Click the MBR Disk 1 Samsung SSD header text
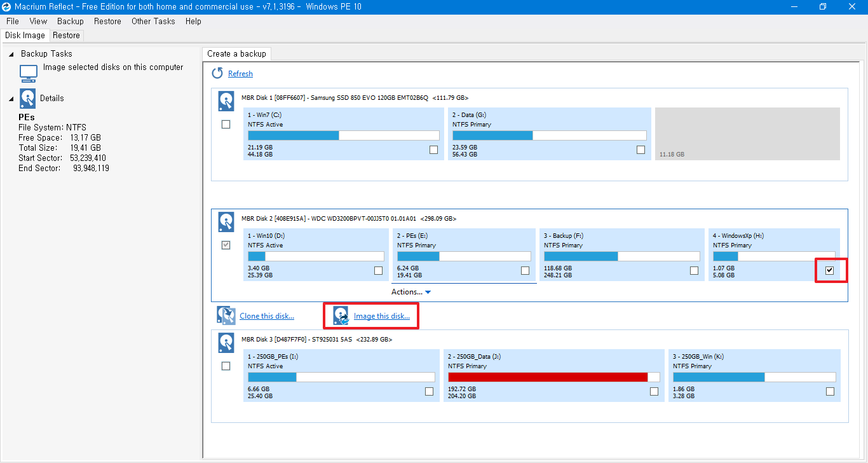 click(x=355, y=98)
